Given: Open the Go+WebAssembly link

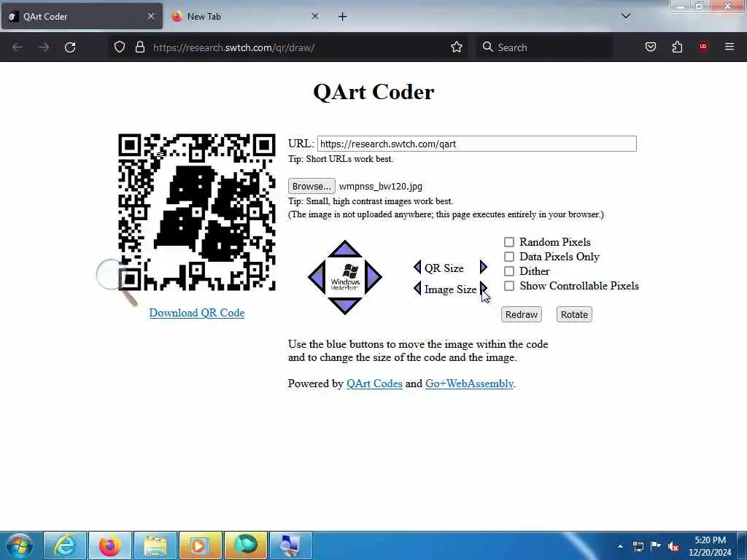Looking at the screenshot, I should [469, 384].
